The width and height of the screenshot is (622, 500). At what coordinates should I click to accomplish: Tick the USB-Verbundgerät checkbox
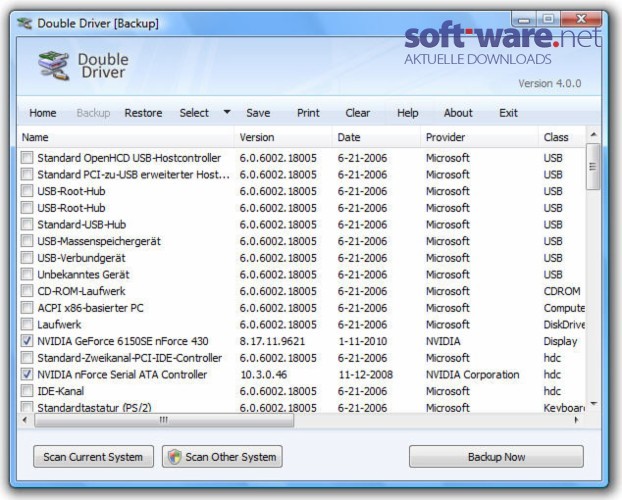[27, 258]
